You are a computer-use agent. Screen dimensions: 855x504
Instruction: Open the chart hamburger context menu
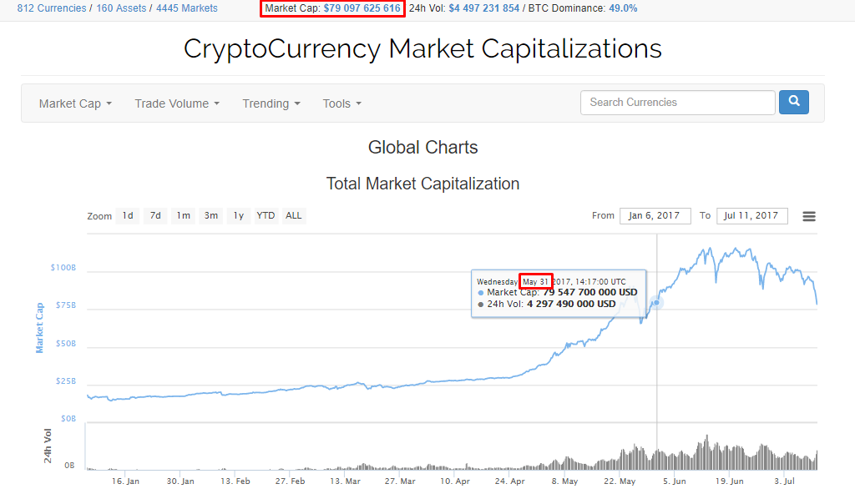pyautogui.click(x=808, y=216)
